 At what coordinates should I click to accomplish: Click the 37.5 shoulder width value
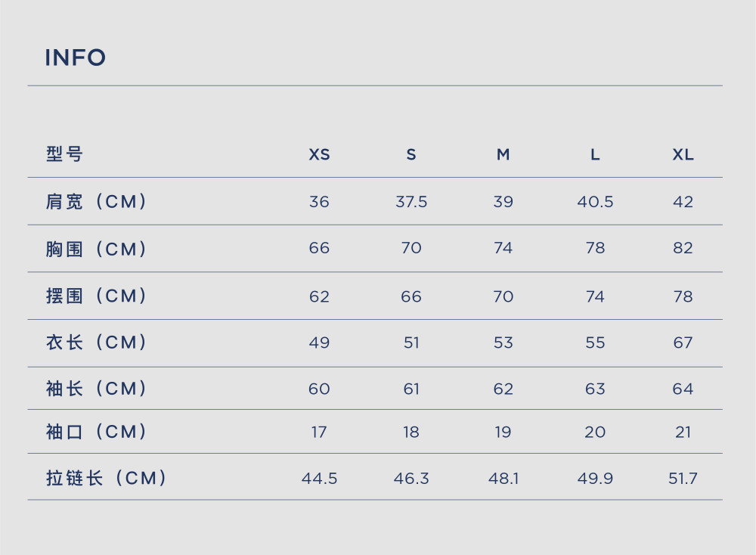(x=411, y=202)
